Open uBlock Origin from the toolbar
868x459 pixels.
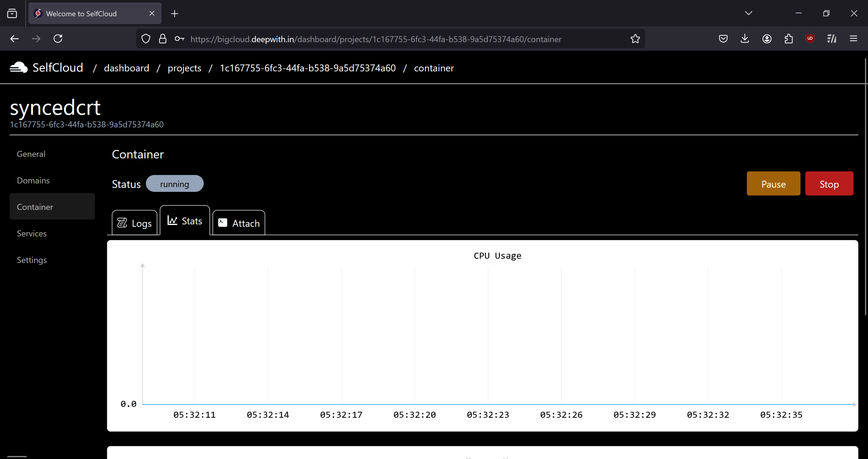[810, 38]
